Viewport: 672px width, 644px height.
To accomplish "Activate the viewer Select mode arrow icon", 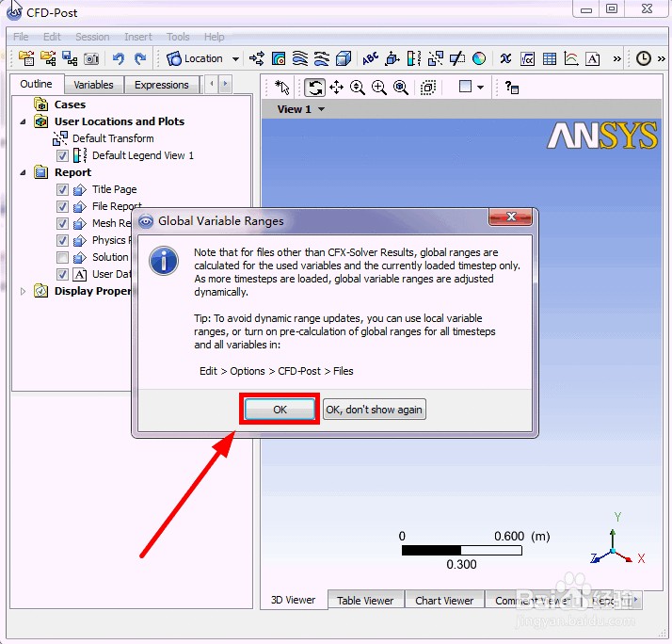I will [282, 87].
